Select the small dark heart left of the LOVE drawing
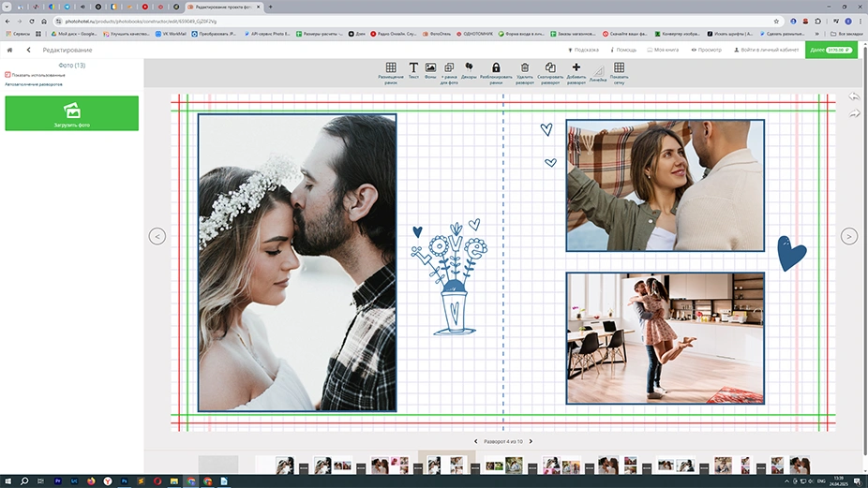The image size is (868, 488). tap(417, 232)
